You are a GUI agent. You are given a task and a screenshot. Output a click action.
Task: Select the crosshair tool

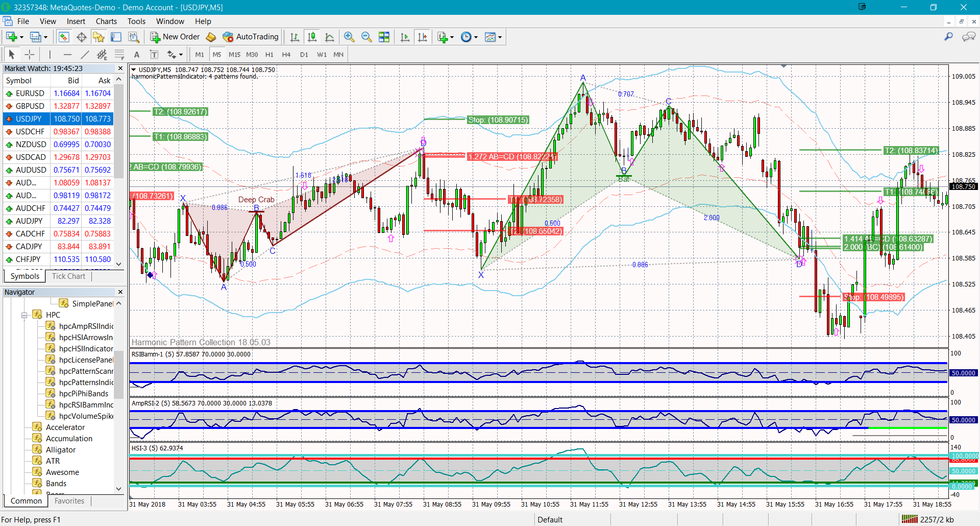30,54
